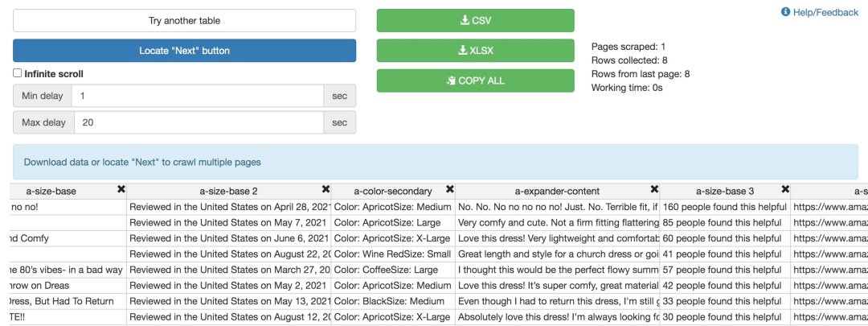868x326 pixels.
Task: Download data as CSV
Action: [x=476, y=20]
